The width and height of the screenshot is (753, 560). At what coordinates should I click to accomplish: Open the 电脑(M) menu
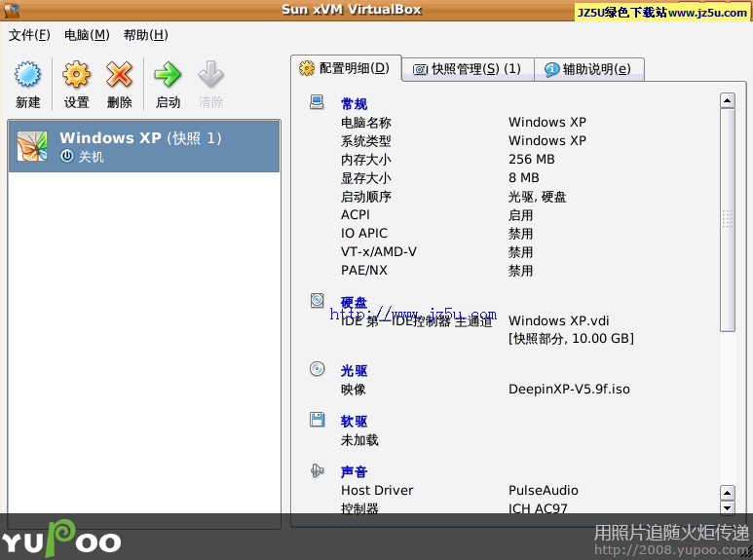(87, 35)
